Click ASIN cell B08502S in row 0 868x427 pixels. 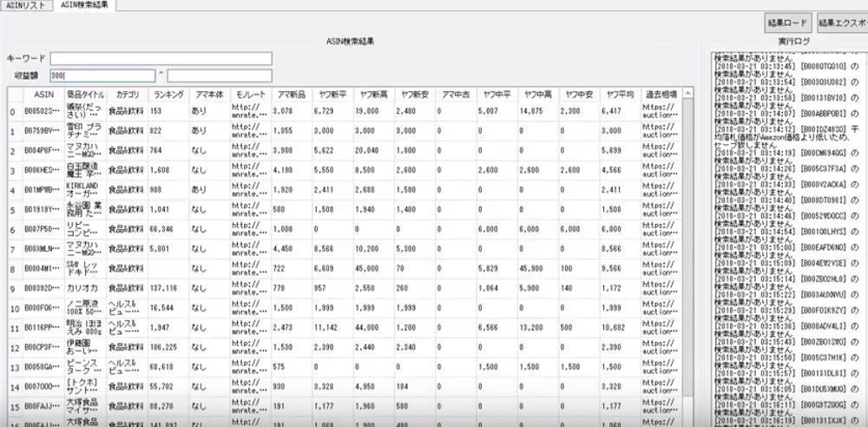[x=43, y=111]
